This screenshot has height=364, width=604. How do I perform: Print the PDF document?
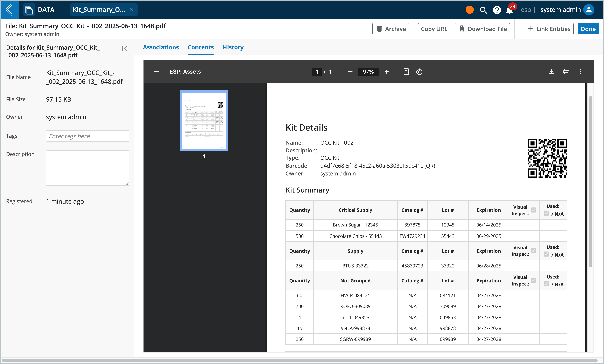[566, 71]
